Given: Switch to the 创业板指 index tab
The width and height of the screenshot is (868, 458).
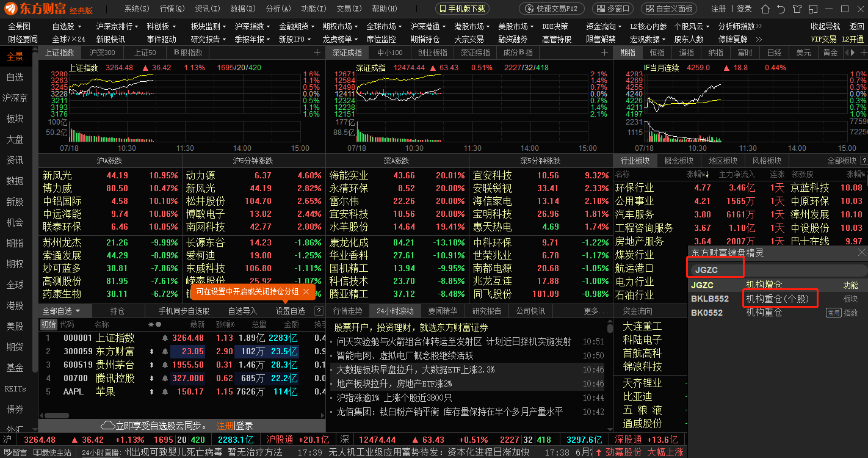Looking at the screenshot, I should [x=432, y=53].
